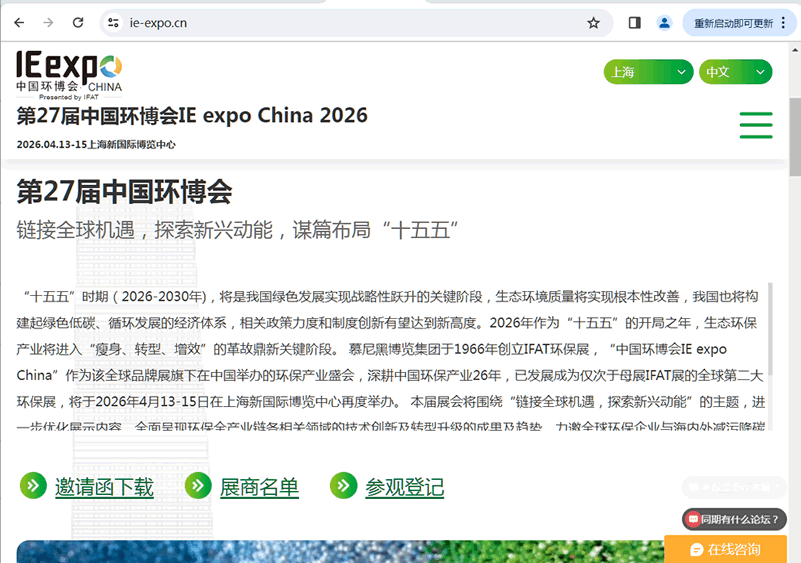The width and height of the screenshot is (801, 563).
Task: Click the 重新启动即可更新 update button
Action: tap(734, 23)
